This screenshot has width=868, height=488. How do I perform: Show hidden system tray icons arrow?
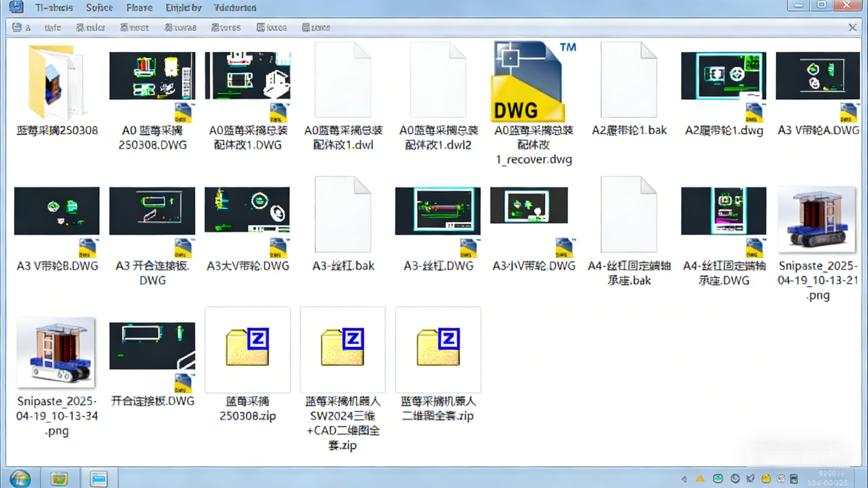(684, 478)
